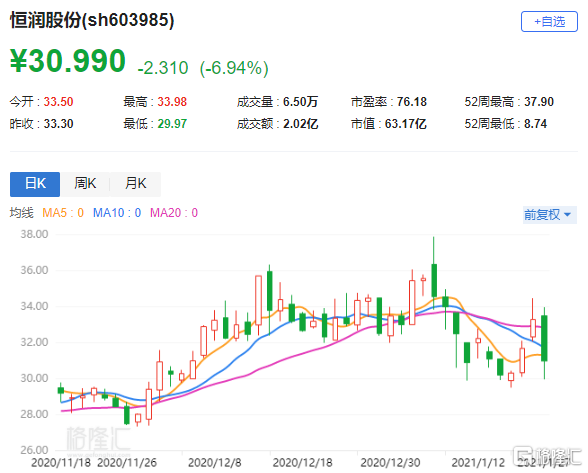Click the 2020/11/18 date axis label

(61, 463)
